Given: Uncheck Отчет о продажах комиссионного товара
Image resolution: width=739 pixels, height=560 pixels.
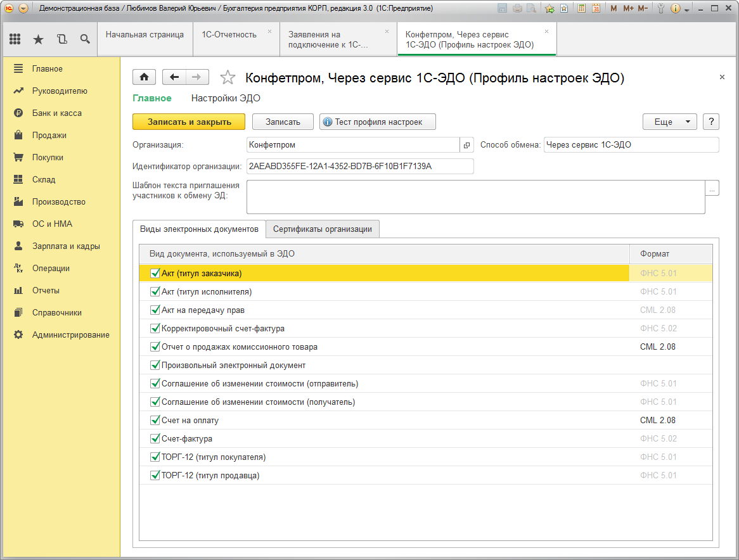Looking at the screenshot, I should 155,347.
